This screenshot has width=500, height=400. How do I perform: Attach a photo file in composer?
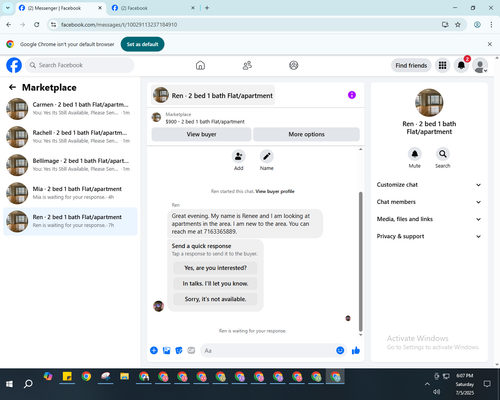(x=166, y=350)
